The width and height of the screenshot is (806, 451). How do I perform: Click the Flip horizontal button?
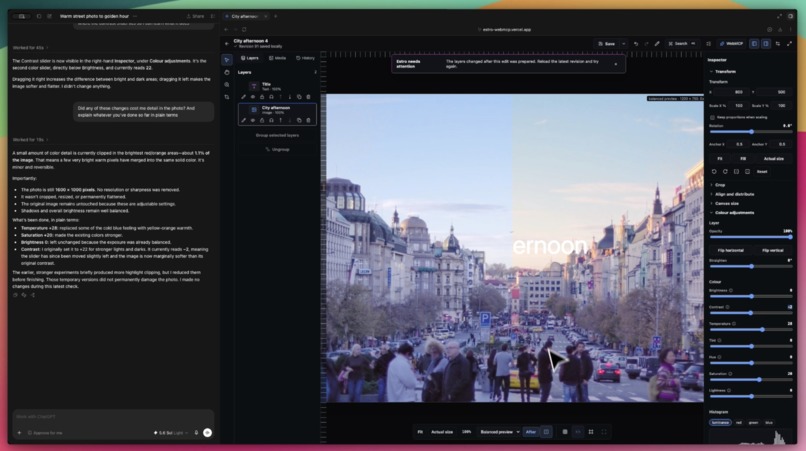(730, 250)
